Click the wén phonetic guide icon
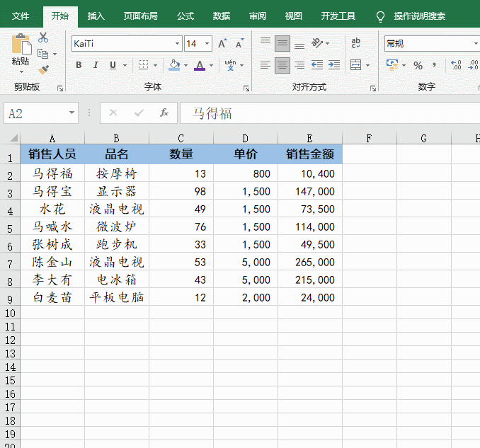480x448 pixels. pyautogui.click(x=230, y=65)
